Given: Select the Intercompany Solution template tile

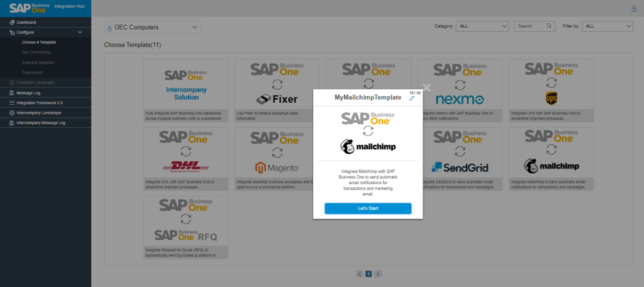Looking at the screenshot, I should tap(186, 90).
